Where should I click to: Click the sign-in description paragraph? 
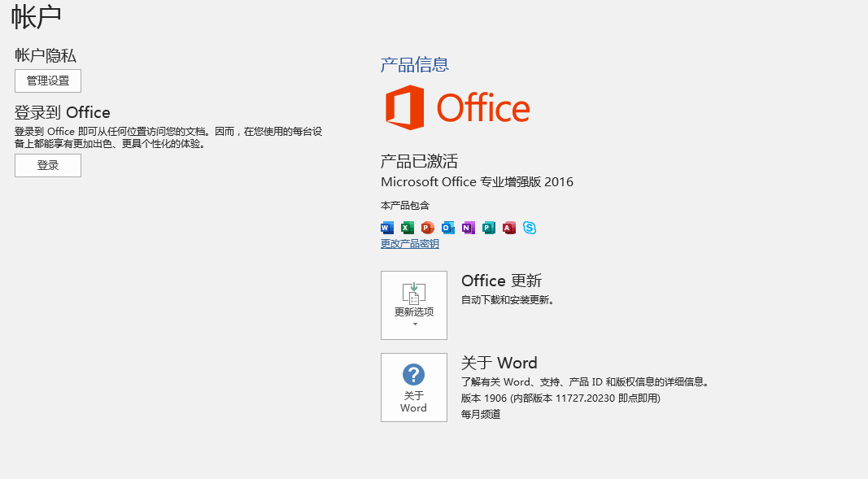point(168,137)
